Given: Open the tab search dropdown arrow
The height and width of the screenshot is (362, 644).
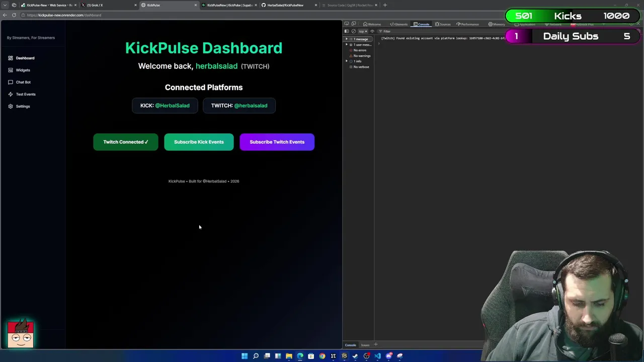Looking at the screenshot, I should pyautogui.click(x=5, y=5).
